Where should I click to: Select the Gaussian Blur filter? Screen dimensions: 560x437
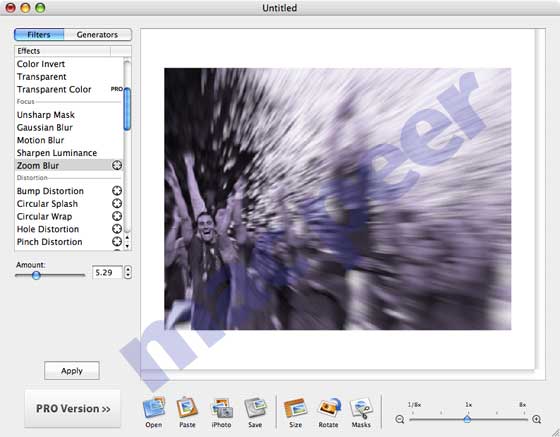click(x=69, y=127)
